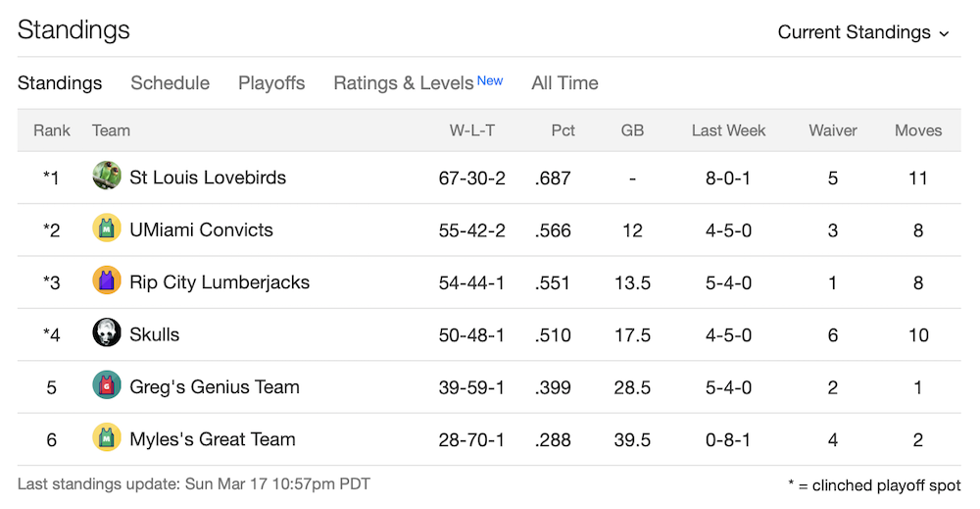Click Myles's Great Team jersey icon
Screen dimensions: 980x509
coord(106,437)
